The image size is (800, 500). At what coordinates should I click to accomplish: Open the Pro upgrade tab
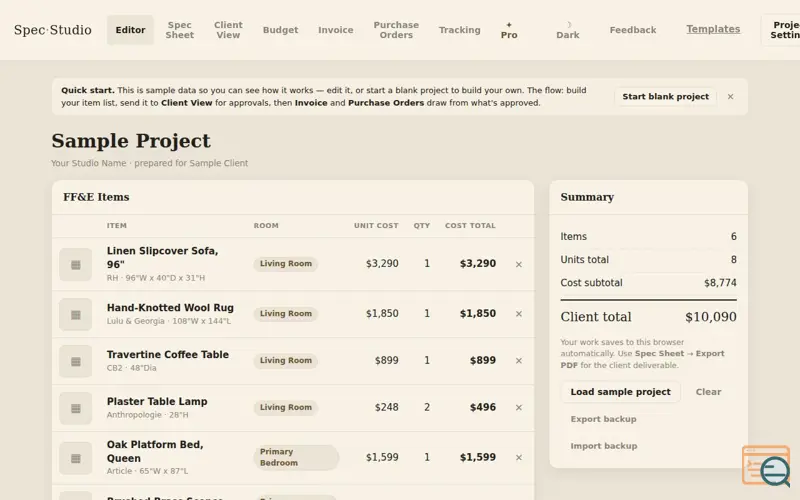tap(509, 30)
